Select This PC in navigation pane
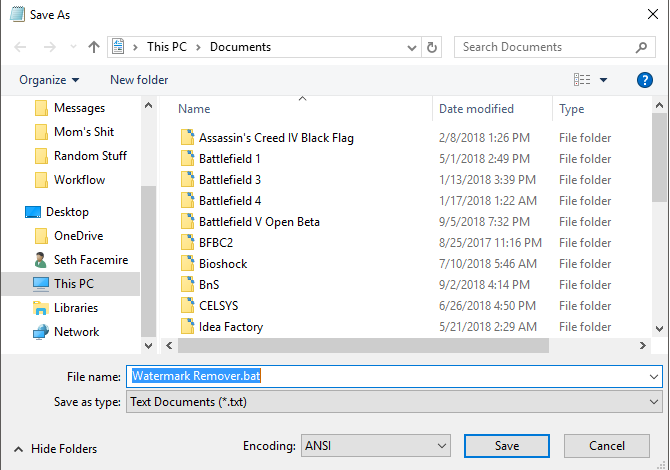Image resolution: width=670 pixels, height=470 pixels. point(71,284)
